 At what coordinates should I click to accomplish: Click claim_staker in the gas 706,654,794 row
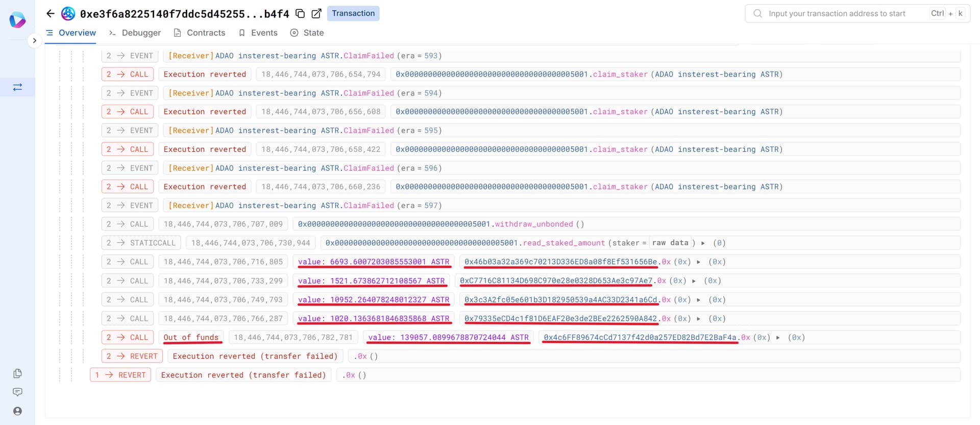[x=620, y=75]
